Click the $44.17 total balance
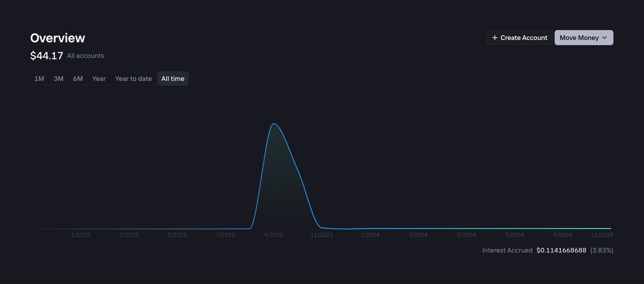644x284 pixels. (x=47, y=56)
